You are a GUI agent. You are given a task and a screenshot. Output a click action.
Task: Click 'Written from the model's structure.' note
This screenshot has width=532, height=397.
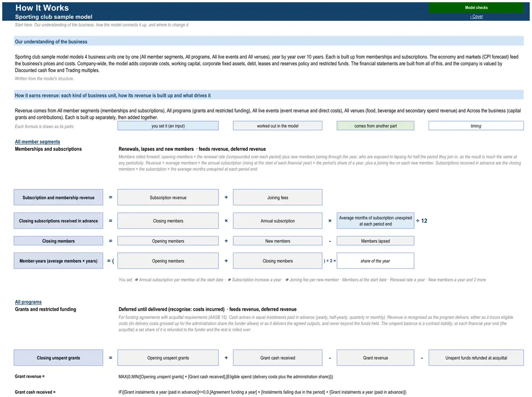click(44, 79)
